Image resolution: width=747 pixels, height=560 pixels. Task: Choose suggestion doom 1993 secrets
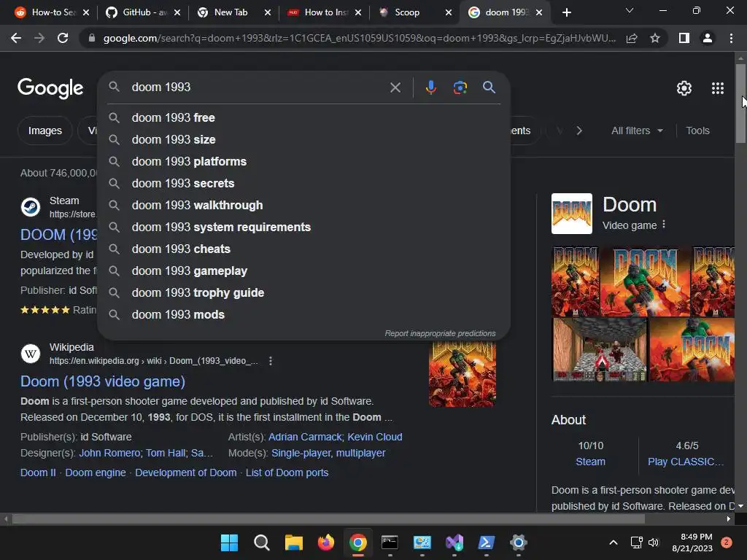(x=304, y=183)
